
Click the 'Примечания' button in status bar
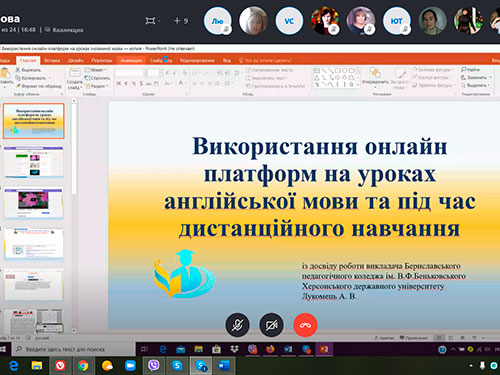(414, 338)
